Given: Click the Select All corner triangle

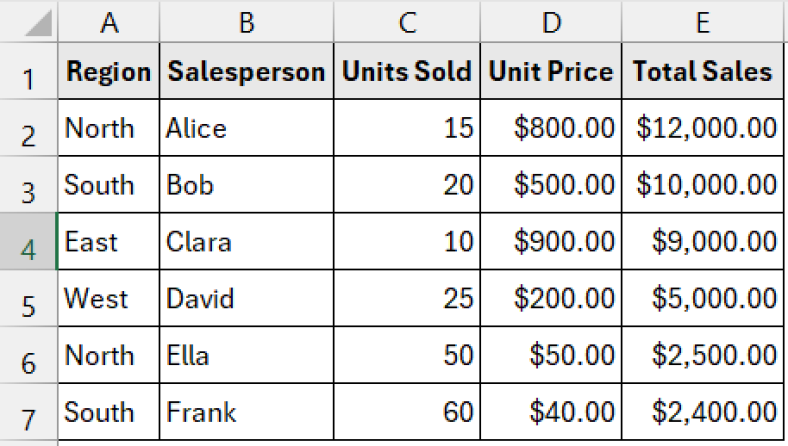Looking at the screenshot, I should [38, 24].
